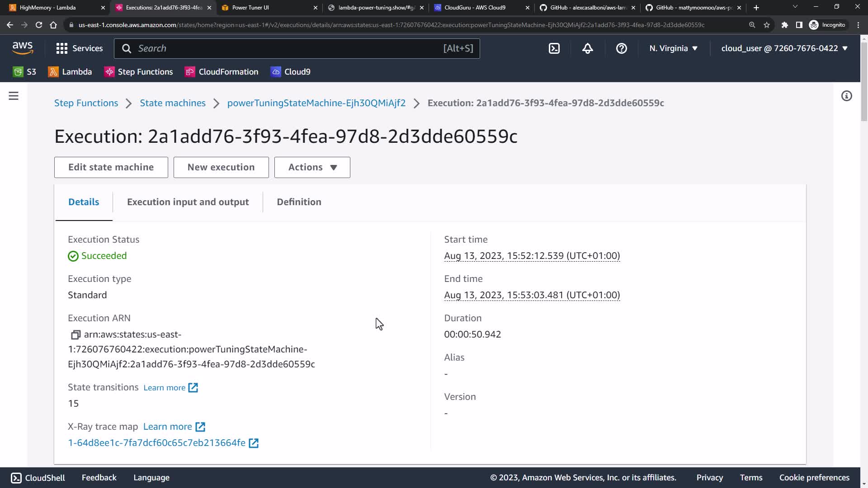This screenshot has height=488, width=868.
Task: Go to State machines breadcrumb
Action: 173,103
